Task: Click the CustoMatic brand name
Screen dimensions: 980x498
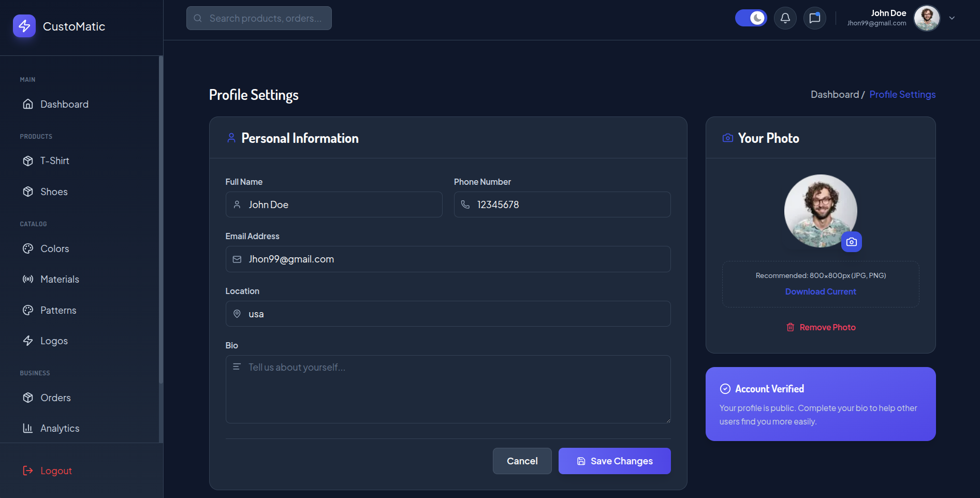Action: point(74,26)
